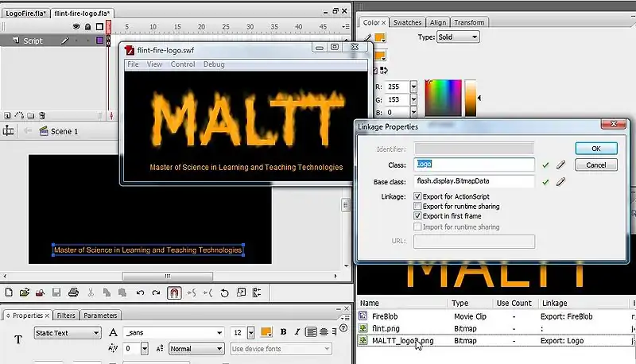Open a file with the folder icon

[x=25, y=293]
